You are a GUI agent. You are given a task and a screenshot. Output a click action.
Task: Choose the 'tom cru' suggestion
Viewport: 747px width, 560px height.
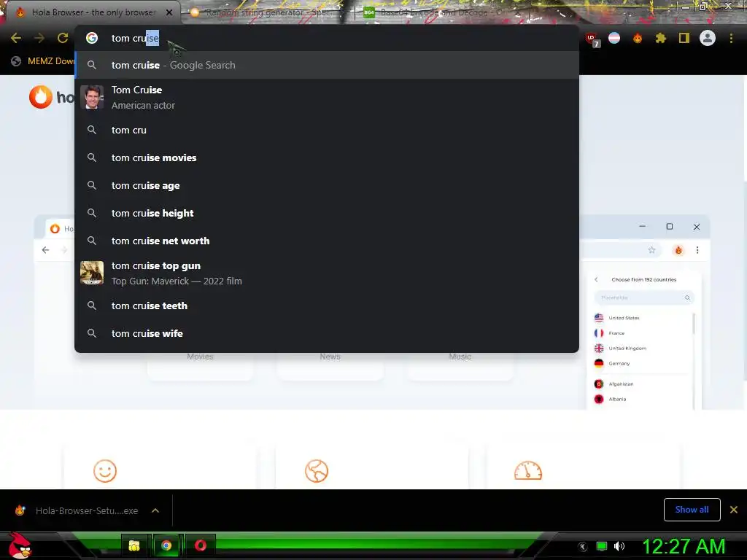327,130
